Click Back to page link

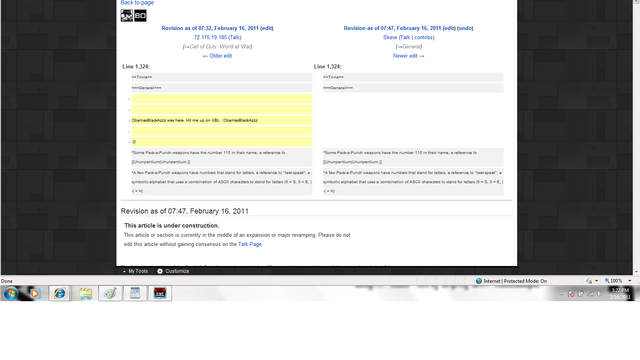[137, 2]
